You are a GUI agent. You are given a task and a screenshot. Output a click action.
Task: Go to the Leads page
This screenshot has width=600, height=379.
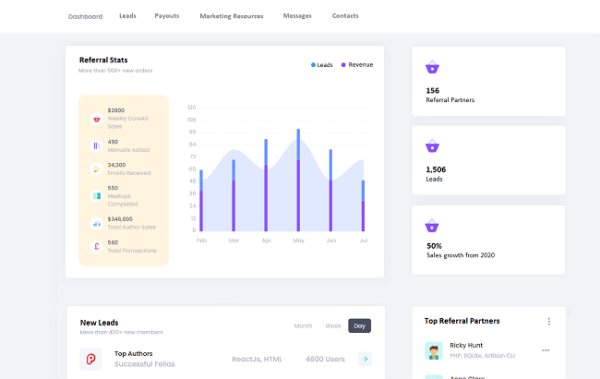[127, 16]
